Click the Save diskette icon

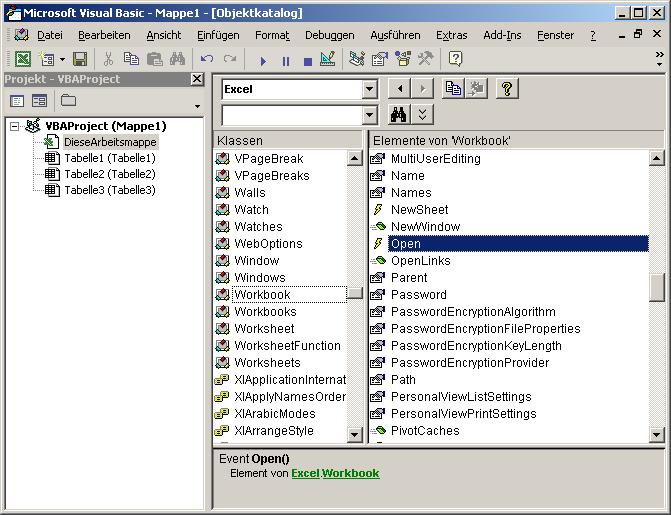pyautogui.click(x=80, y=59)
